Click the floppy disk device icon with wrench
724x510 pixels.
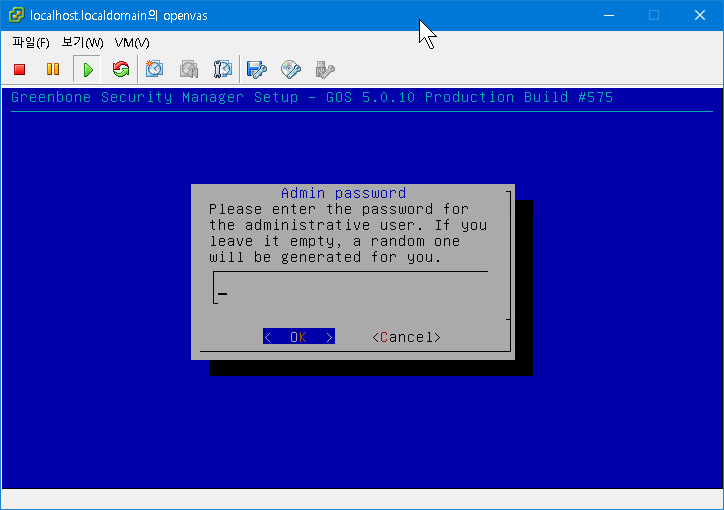tap(257, 69)
